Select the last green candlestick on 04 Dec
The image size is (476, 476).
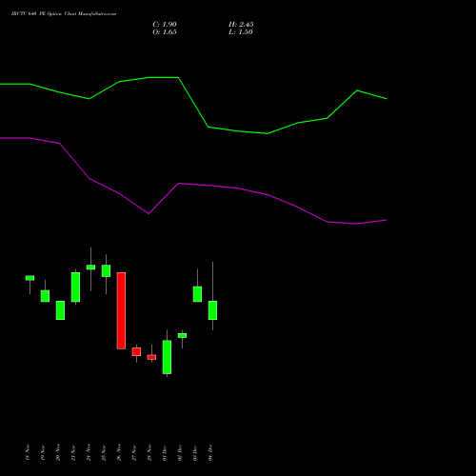(x=212, y=310)
